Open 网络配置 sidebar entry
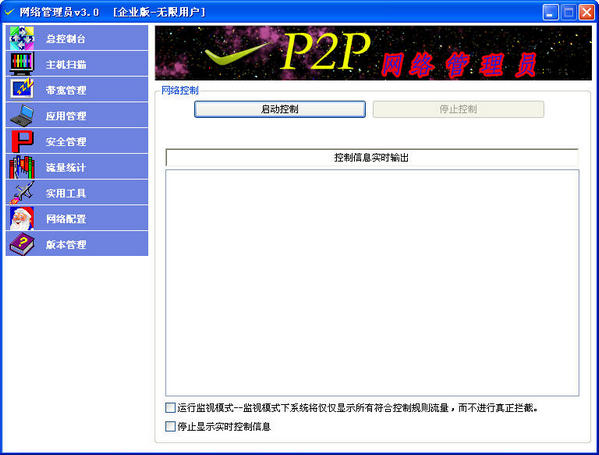 77,218
